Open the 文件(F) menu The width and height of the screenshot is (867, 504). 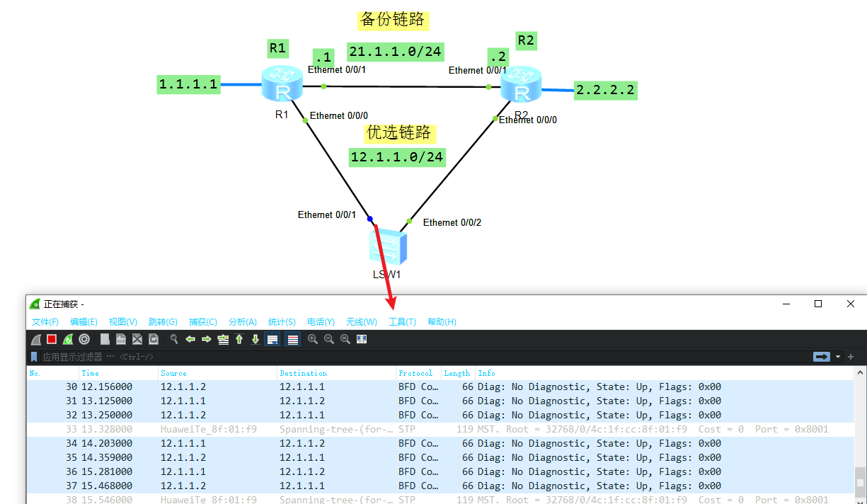pyautogui.click(x=45, y=322)
